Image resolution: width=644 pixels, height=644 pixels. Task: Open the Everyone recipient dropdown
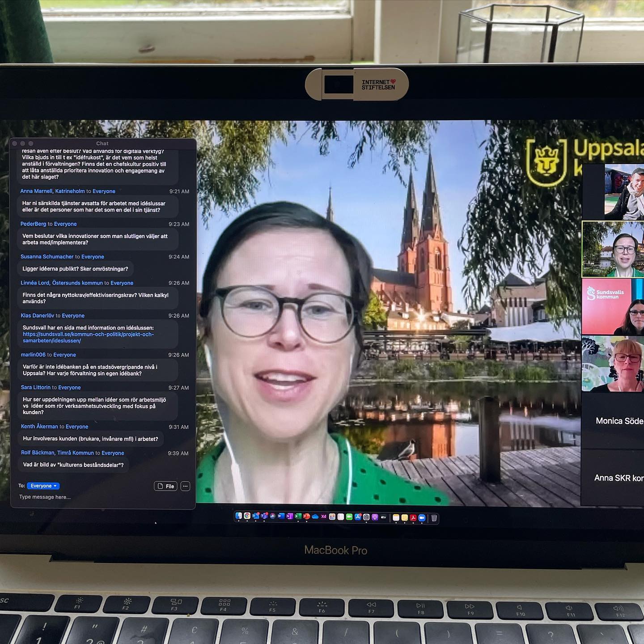(x=43, y=486)
